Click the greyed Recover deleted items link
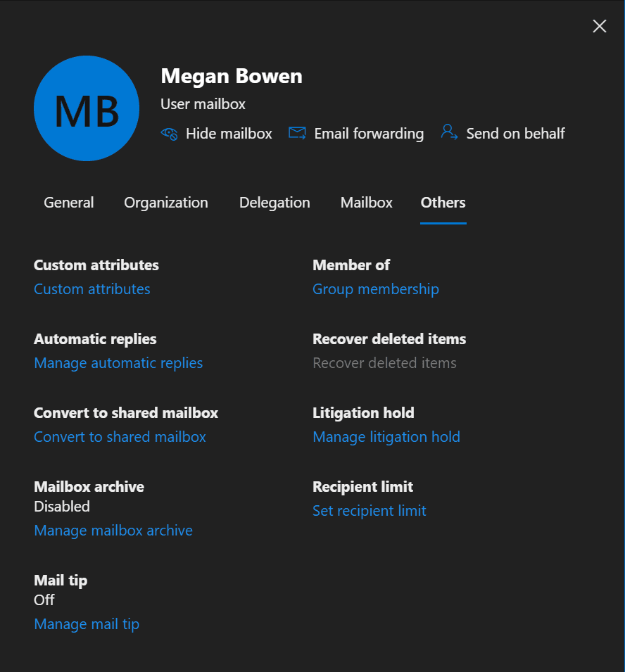This screenshot has height=672, width=625. (384, 363)
